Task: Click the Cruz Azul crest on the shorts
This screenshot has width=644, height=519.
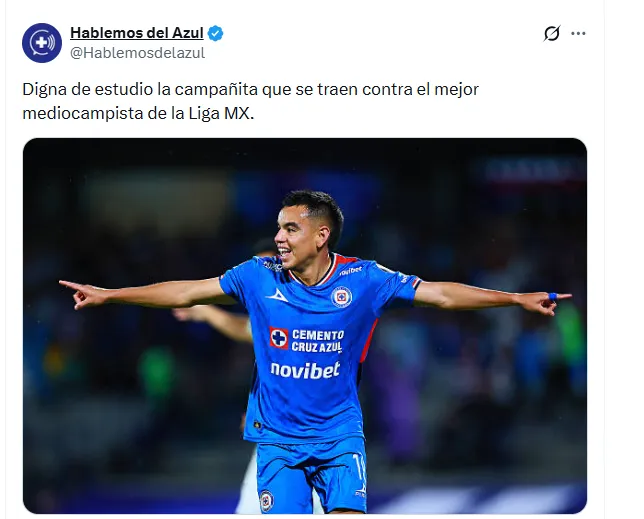Action: pyautogui.click(x=266, y=501)
